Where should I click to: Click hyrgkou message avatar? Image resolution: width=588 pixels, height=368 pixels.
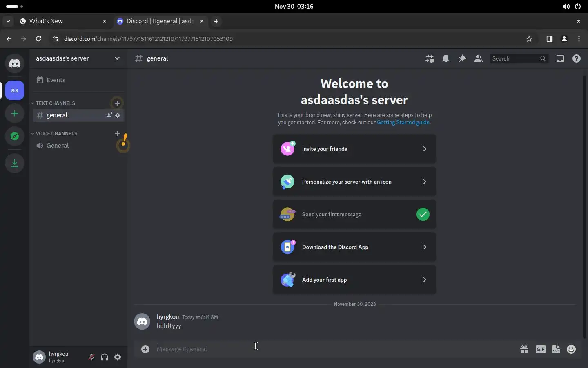[142, 322]
